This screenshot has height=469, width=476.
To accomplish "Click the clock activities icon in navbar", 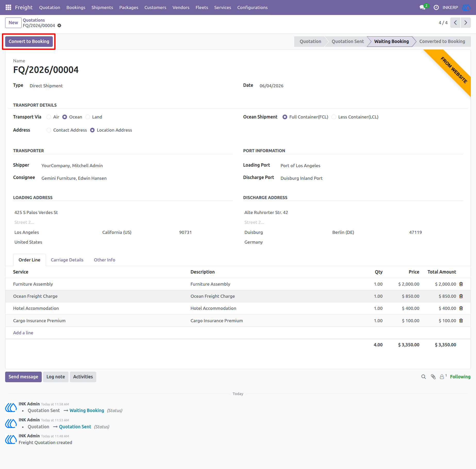I will (436, 7).
